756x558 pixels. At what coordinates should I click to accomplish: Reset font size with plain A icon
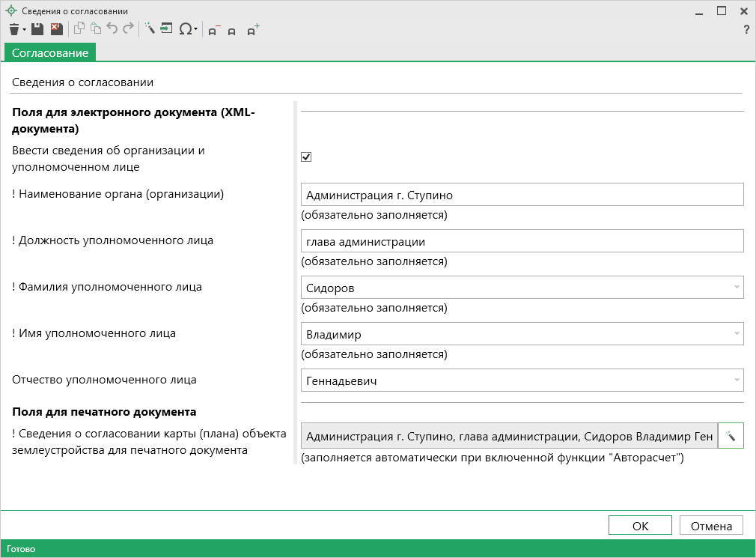click(232, 31)
